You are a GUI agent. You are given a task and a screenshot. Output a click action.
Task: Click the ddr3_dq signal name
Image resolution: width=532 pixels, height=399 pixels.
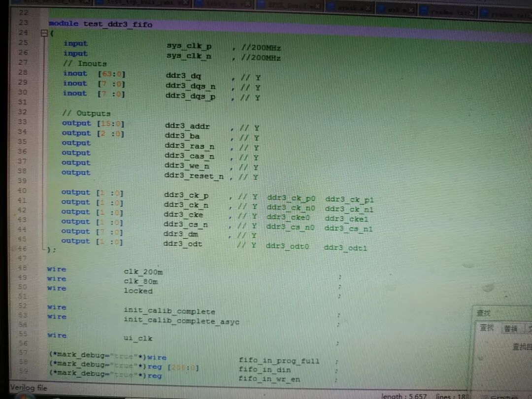(183, 76)
